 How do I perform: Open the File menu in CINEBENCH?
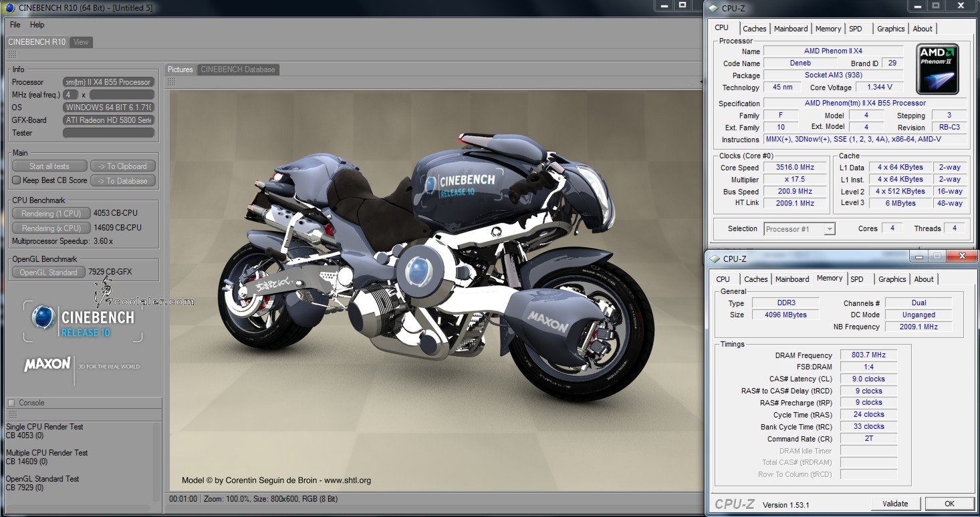[x=15, y=25]
